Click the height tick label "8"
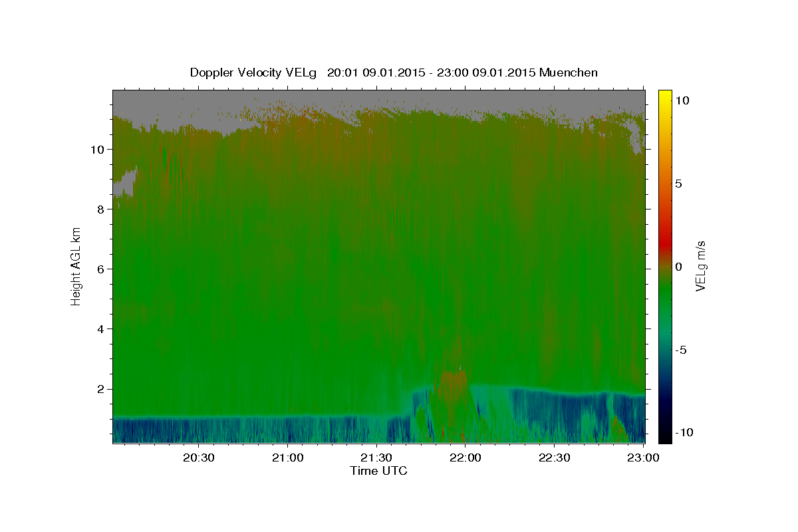 tap(100, 209)
